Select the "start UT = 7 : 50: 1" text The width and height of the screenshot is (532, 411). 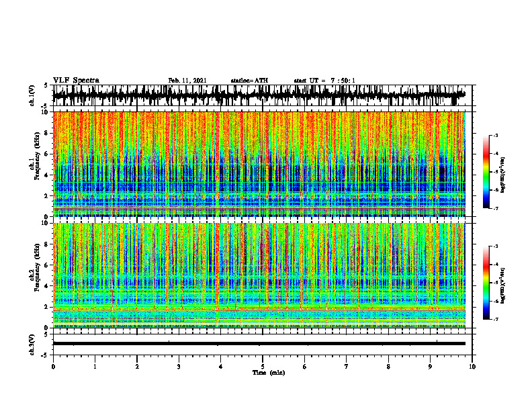pos(324,81)
